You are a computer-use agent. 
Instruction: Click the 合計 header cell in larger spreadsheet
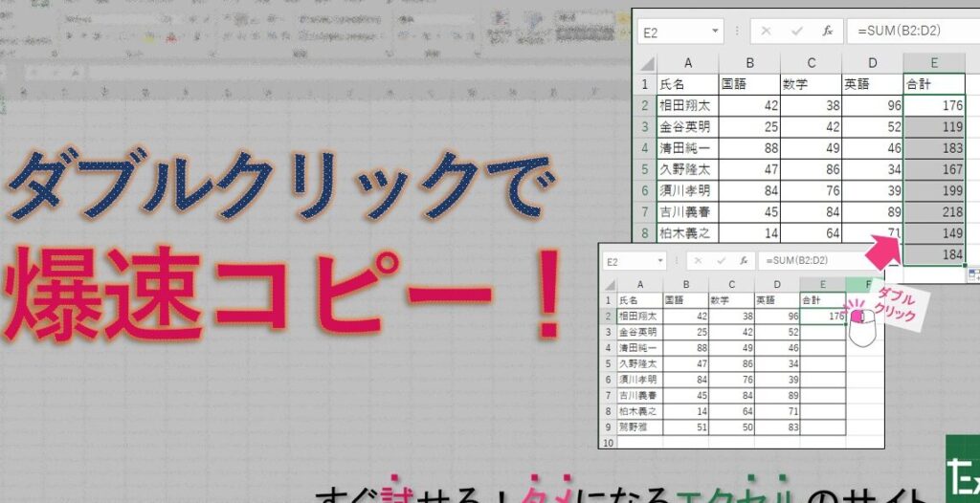click(934, 84)
